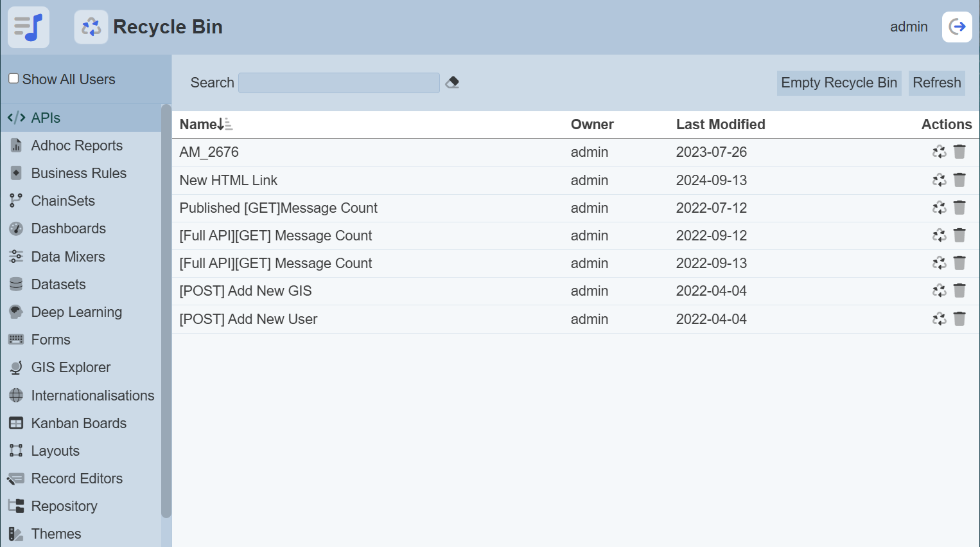This screenshot has width=980, height=547.
Task: Permanently delete New HTML Link
Action: 959,180
